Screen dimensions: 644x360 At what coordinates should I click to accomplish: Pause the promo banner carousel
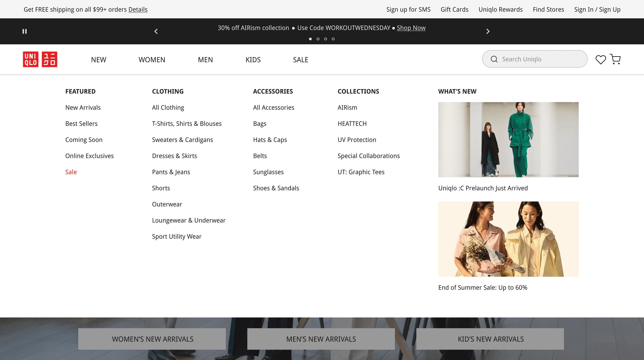point(25,31)
